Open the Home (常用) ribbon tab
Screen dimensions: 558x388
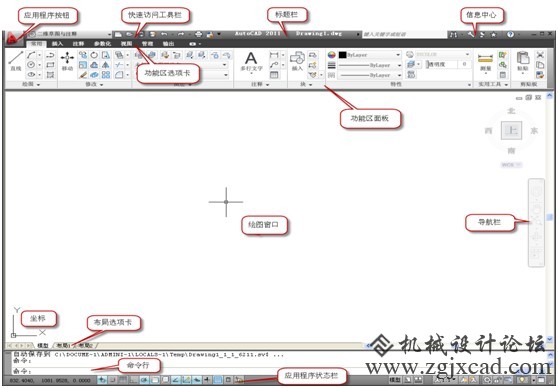[x=36, y=44]
